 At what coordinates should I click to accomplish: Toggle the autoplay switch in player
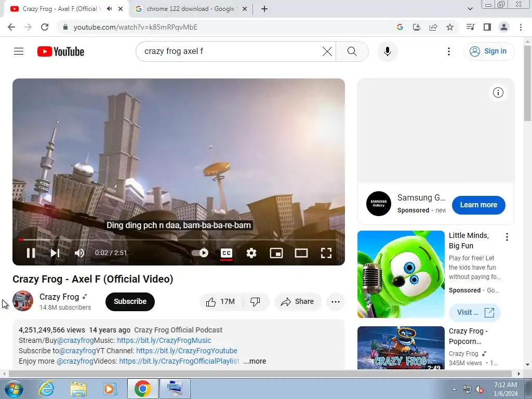[200, 253]
